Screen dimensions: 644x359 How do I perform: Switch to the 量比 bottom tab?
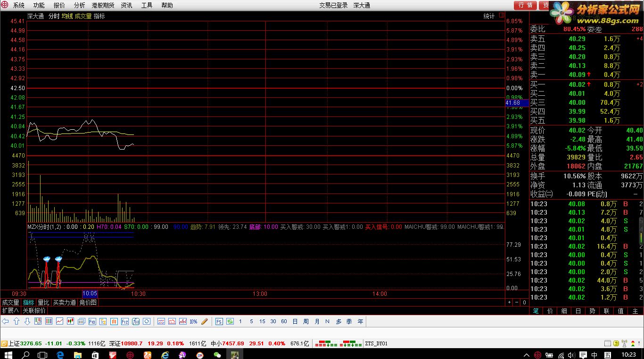tap(43, 302)
